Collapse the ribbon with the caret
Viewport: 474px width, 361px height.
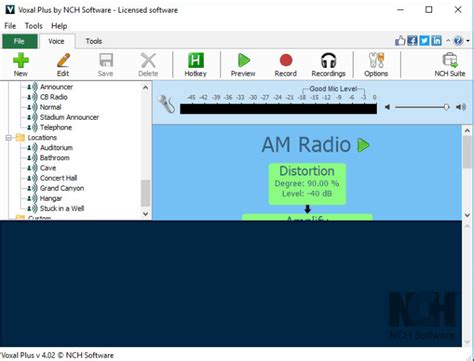click(x=448, y=41)
